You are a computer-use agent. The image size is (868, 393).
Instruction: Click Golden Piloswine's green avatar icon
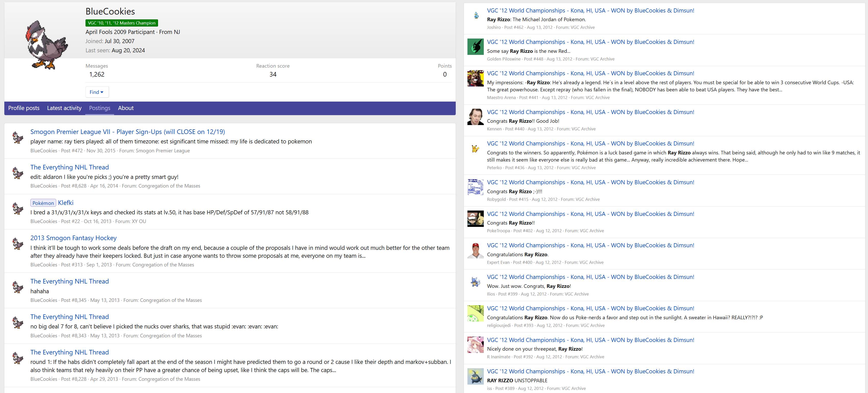475,46
